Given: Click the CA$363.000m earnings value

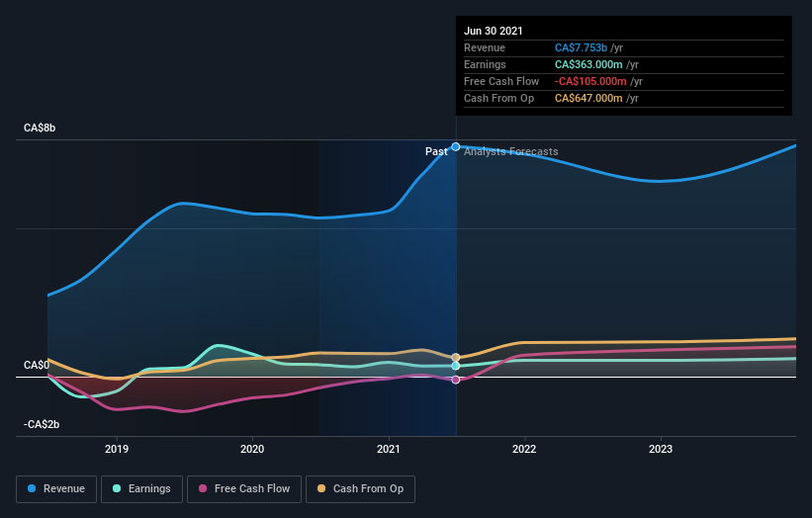Looking at the screenshot, I should coord(588,64).
